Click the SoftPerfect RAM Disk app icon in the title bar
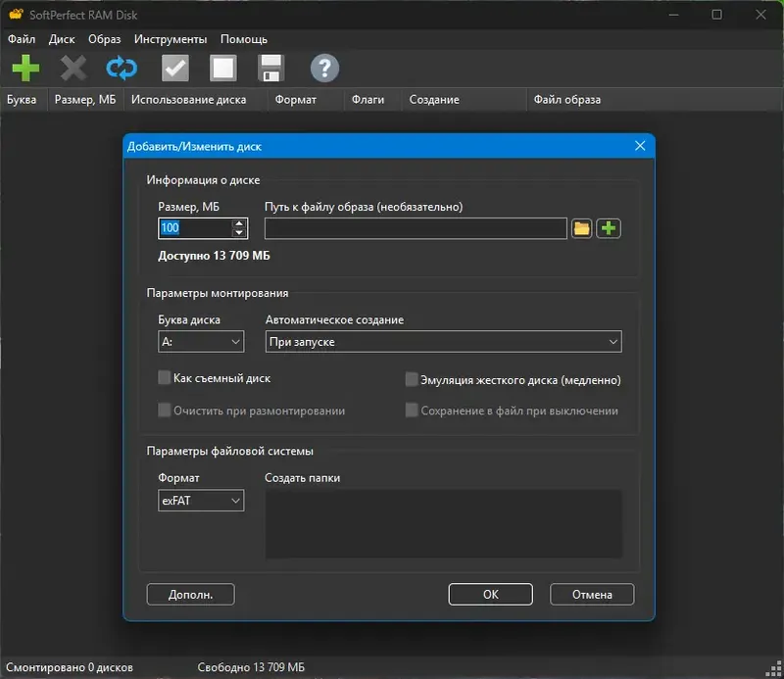This screenshot has width=784, height=679. coord(16,15)
